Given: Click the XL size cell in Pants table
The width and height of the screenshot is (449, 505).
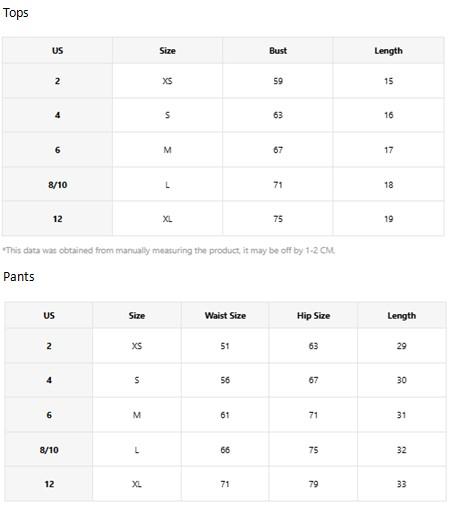Looking at the screenshot, I should (x=137, y=484).
